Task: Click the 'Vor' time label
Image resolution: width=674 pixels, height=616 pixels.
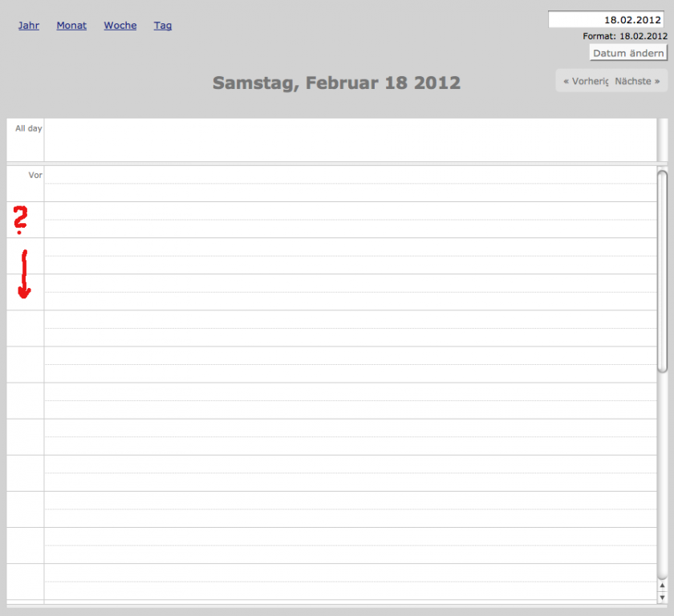Action: click(35, 175)
